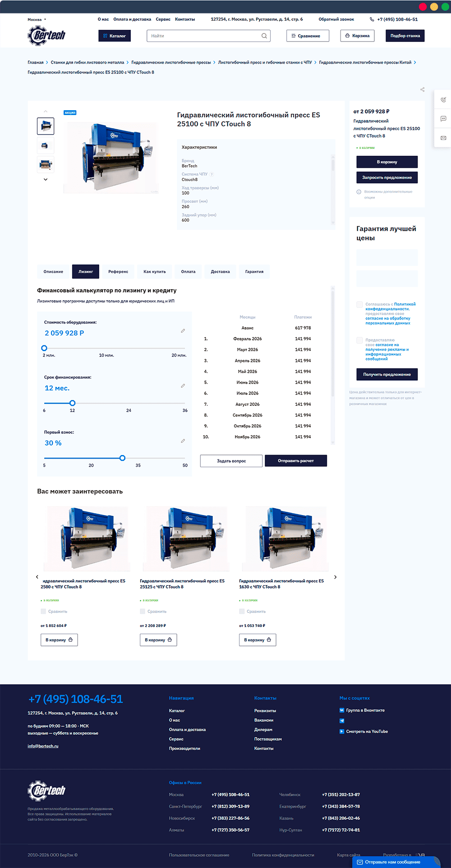The height and width of the screenshot is (868, 451).
Task: Click the Bertech logo in the footer
Action: 46,790
